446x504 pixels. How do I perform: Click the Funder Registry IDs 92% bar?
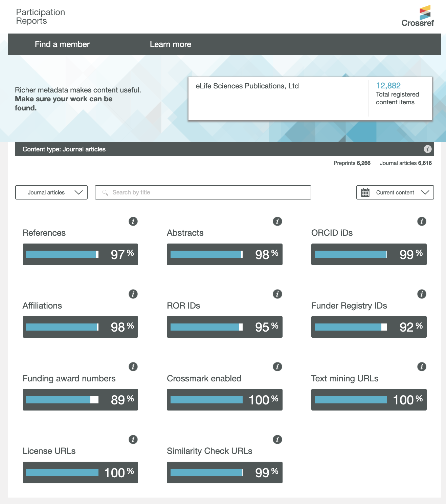(369, 327)
